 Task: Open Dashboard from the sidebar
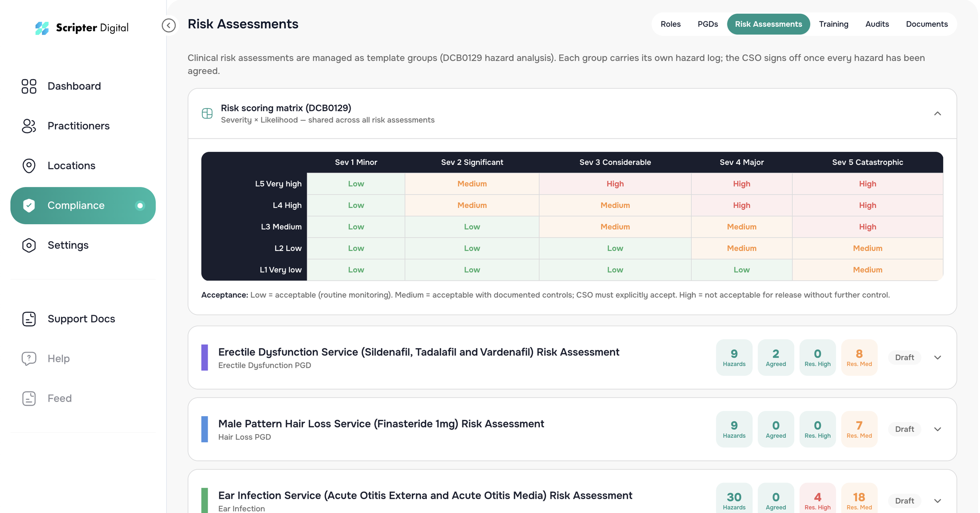tap(83, 86)
